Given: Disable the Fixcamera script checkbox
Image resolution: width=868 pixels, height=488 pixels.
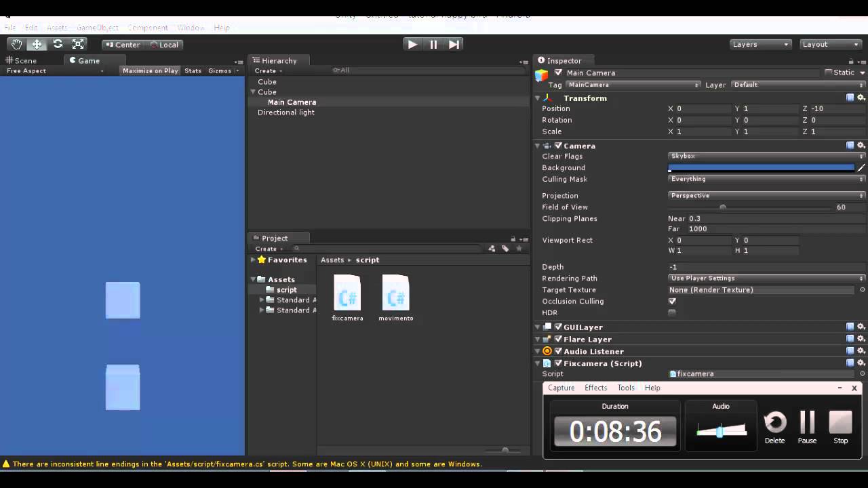Looking at the screenshot, I should [558, 363].
